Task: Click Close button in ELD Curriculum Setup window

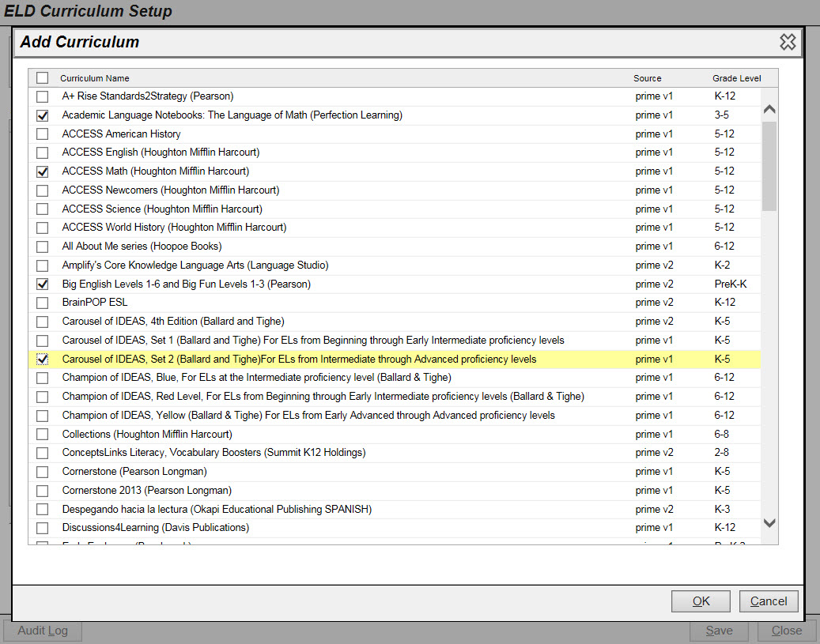Action: [787, 631]
